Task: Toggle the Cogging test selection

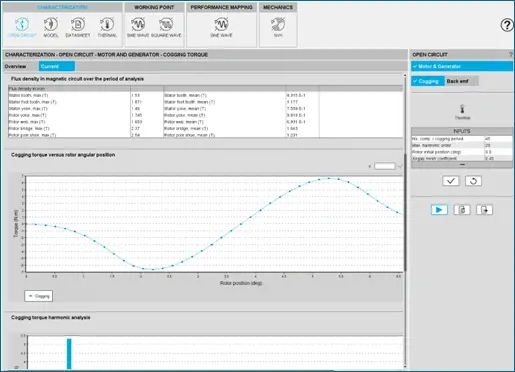Action: coord(428,81)
